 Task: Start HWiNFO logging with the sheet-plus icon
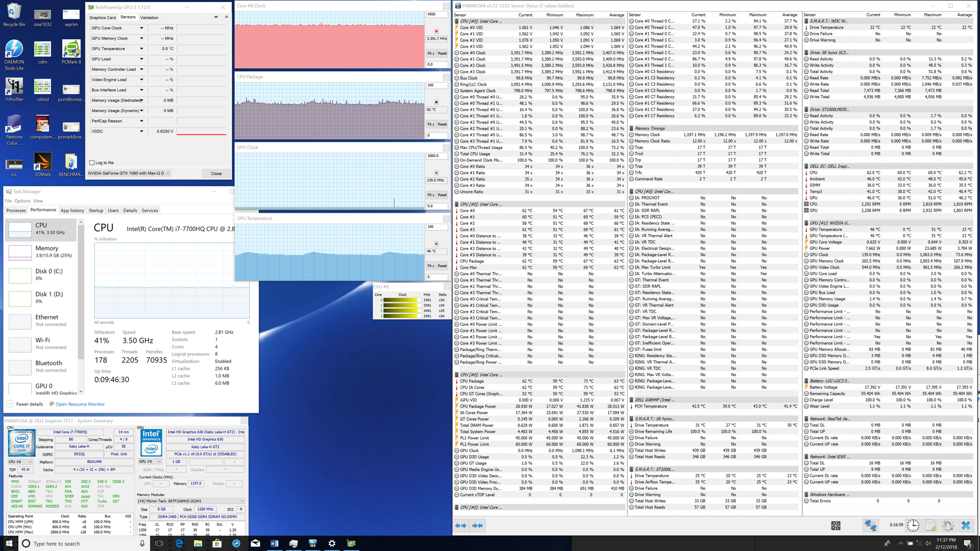coord(930,525)
